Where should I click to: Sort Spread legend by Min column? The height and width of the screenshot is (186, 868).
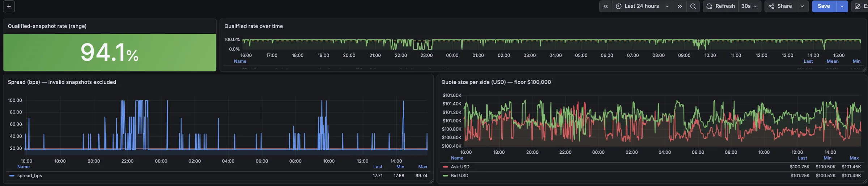[400, 167]
